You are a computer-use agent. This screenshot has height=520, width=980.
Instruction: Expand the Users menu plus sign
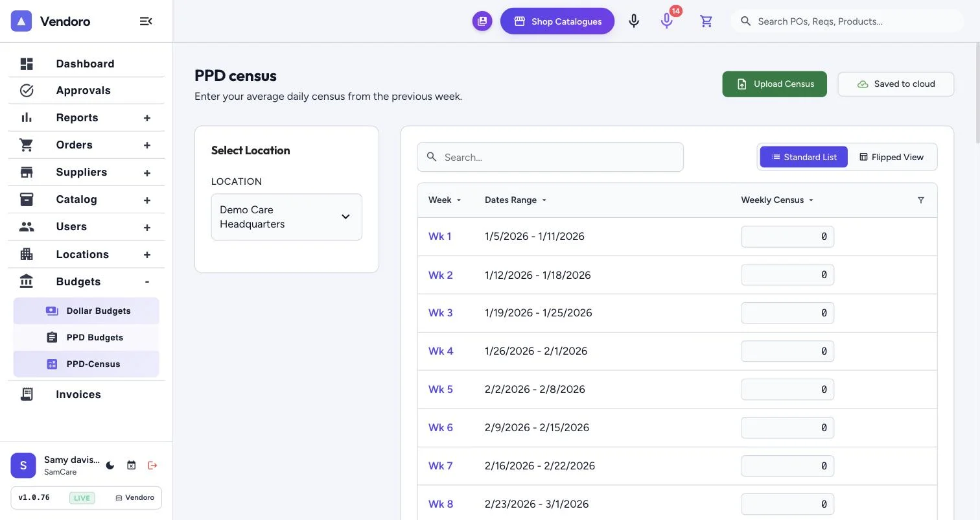[147, 228]
